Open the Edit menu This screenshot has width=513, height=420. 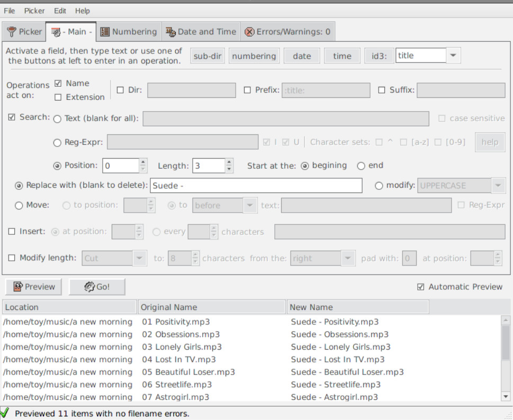tap(60, 11)
